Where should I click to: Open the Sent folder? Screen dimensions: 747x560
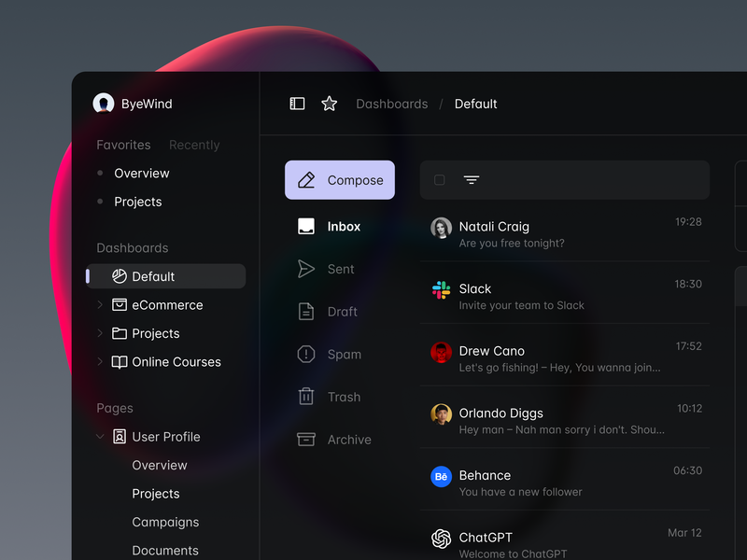point(340,269)
